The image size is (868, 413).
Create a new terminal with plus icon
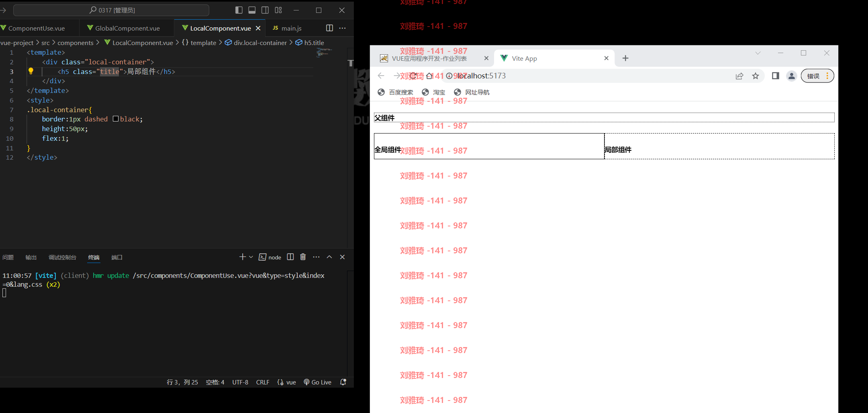(x=242, y=257)
